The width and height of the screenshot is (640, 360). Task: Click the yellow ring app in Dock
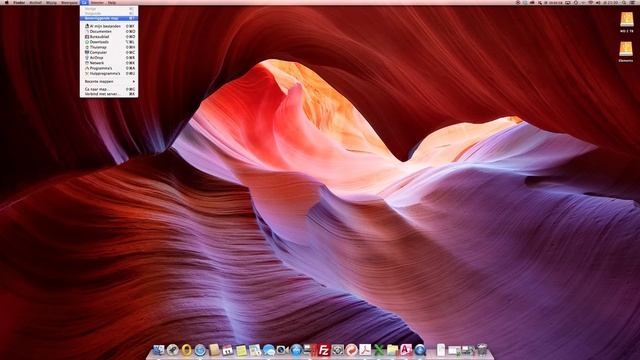[187, 350]
